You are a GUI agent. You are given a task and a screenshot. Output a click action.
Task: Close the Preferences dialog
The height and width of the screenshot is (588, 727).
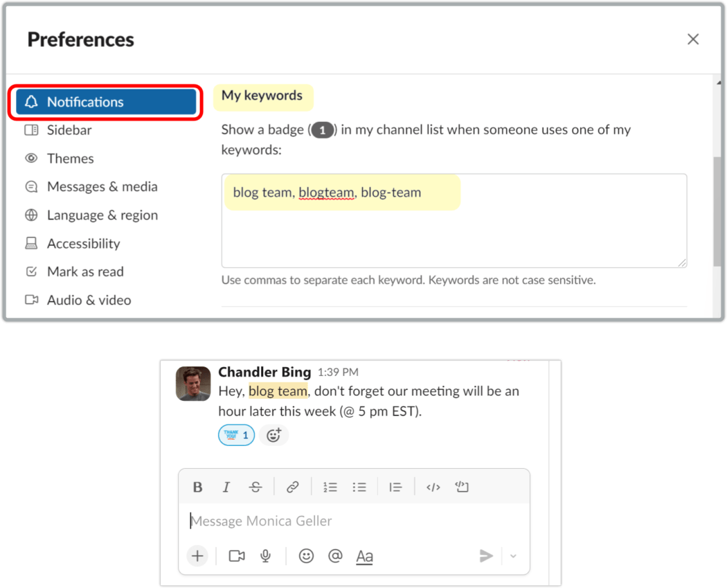[693, 39]
